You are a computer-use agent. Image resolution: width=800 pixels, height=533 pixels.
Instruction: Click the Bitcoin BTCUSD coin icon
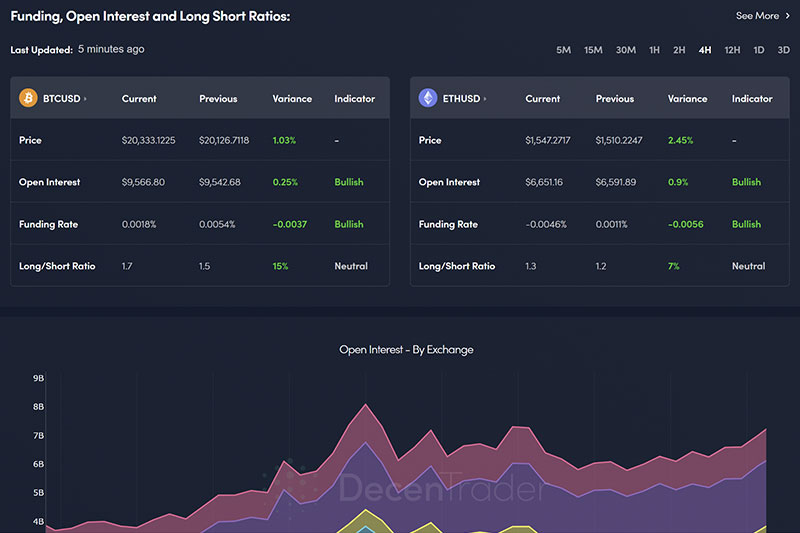coord(28,98)
